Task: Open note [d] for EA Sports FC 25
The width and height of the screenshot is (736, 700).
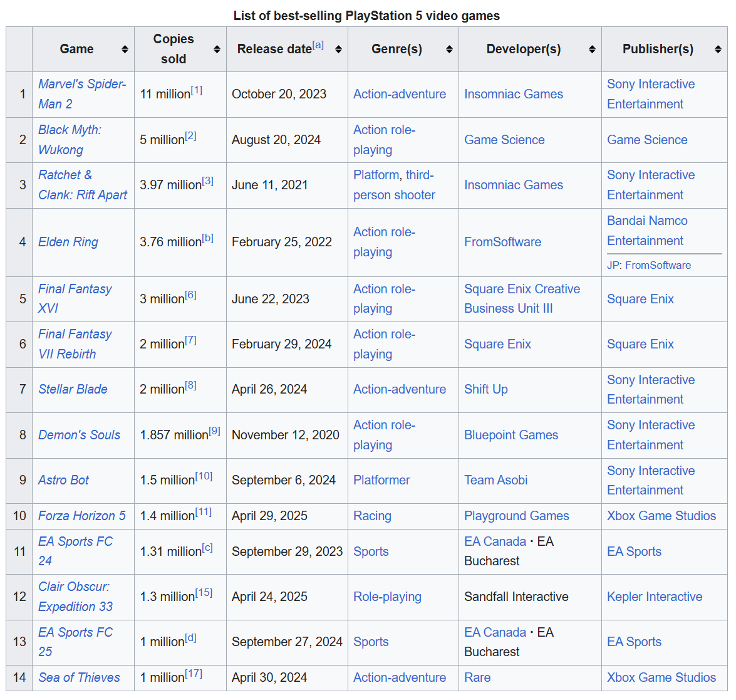Action: [x=190, y=638]
